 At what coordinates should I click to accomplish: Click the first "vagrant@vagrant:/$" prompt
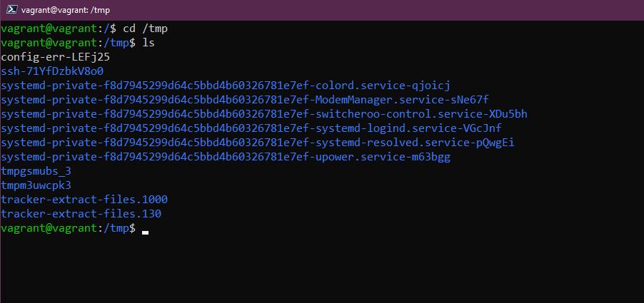[59, 29]
